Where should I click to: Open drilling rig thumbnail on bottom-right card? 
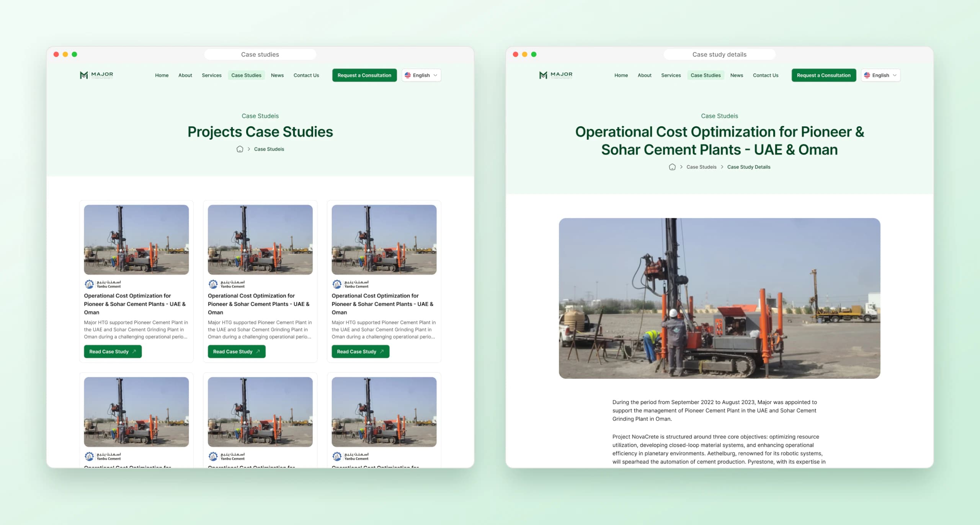pyautogui.click(x=384, y=412)
